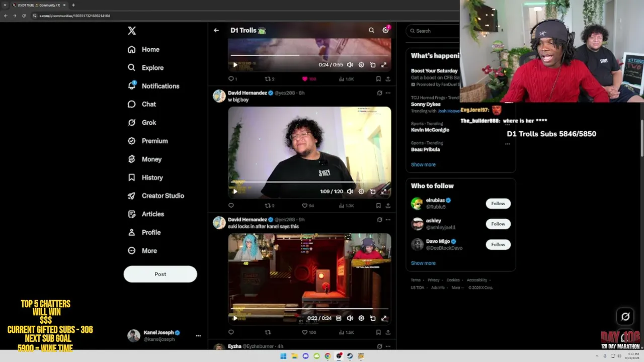Share the 'w big boy' post
This screenshot has height=362, width=644.
click(x=388, y=206)
